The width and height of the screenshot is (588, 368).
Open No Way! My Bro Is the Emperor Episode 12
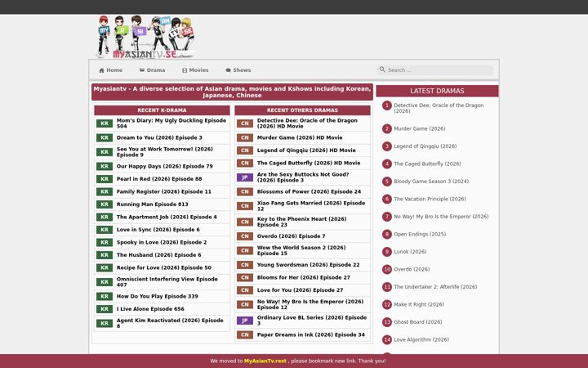point(310,304)
